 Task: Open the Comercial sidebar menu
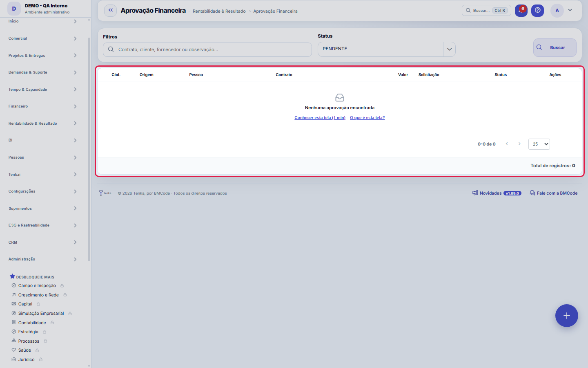(x=42, y=38)
